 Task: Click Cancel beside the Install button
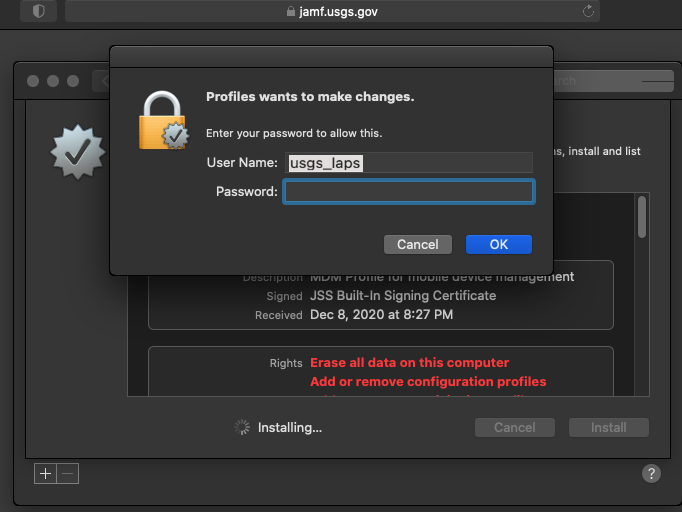click(515, 428)
